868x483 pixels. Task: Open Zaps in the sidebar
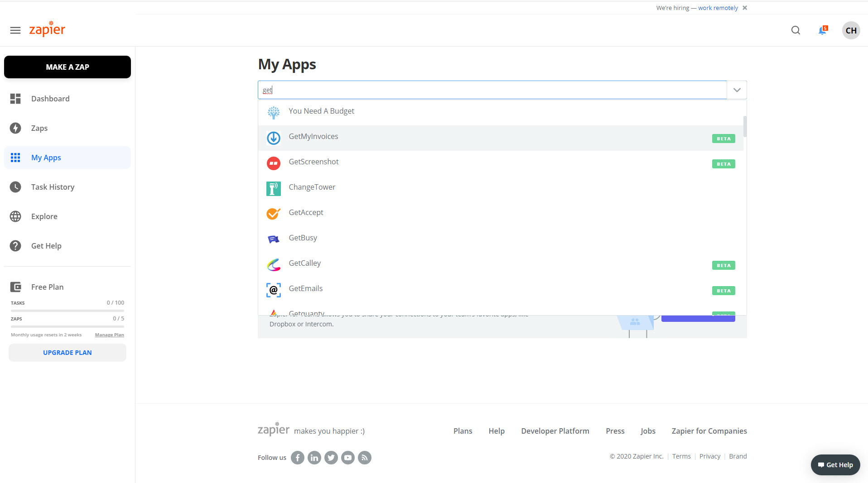[68, 128]
